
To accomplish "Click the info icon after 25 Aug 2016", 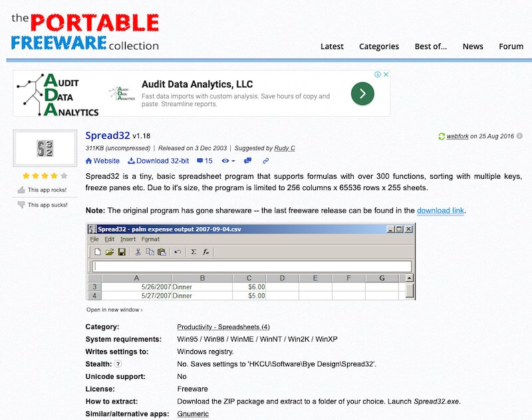I will (519, 136).
